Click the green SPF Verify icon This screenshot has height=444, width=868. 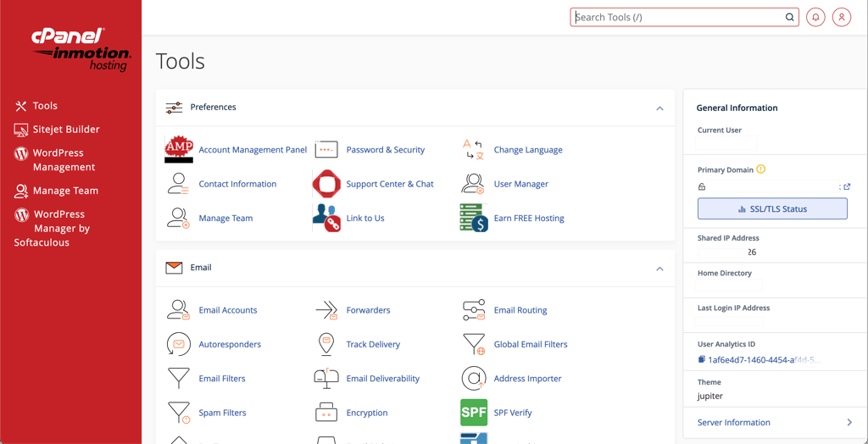(474, 413)
